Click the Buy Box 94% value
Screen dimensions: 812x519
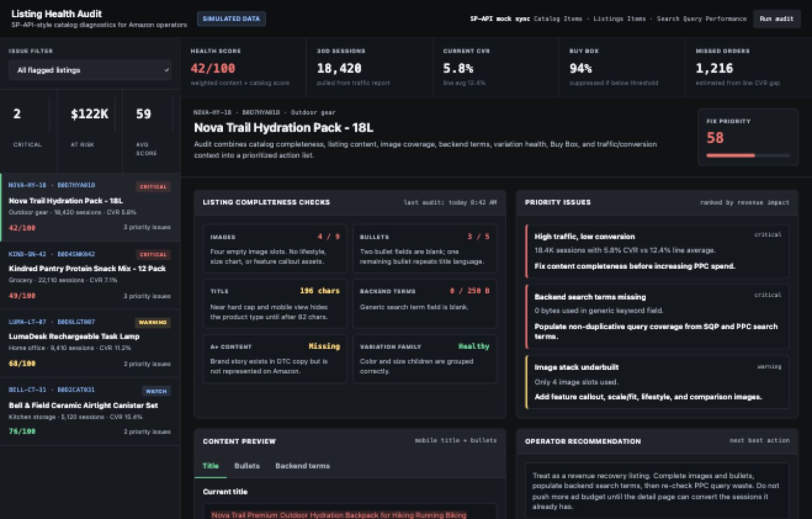[581, 68]
